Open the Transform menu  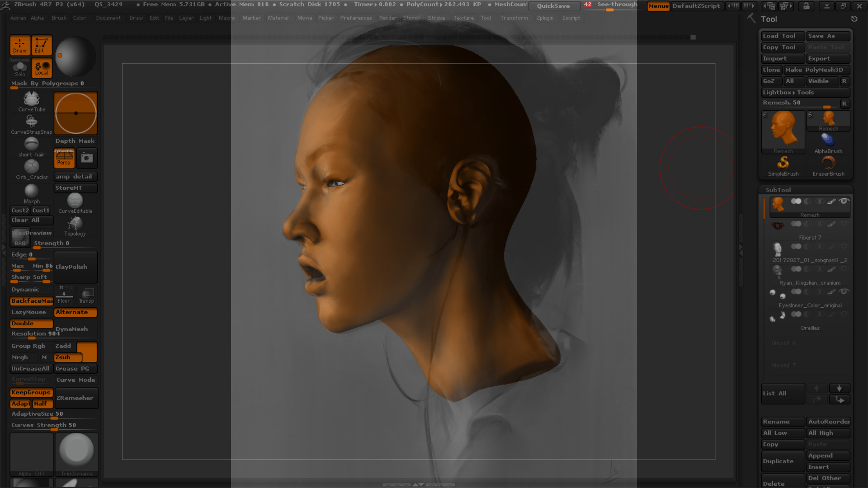(514, 18)
